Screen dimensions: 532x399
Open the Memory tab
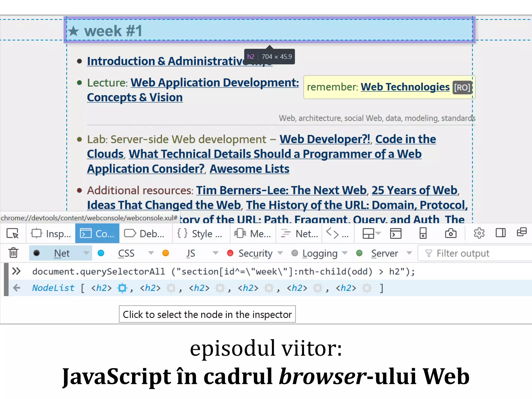coord(252,233)
